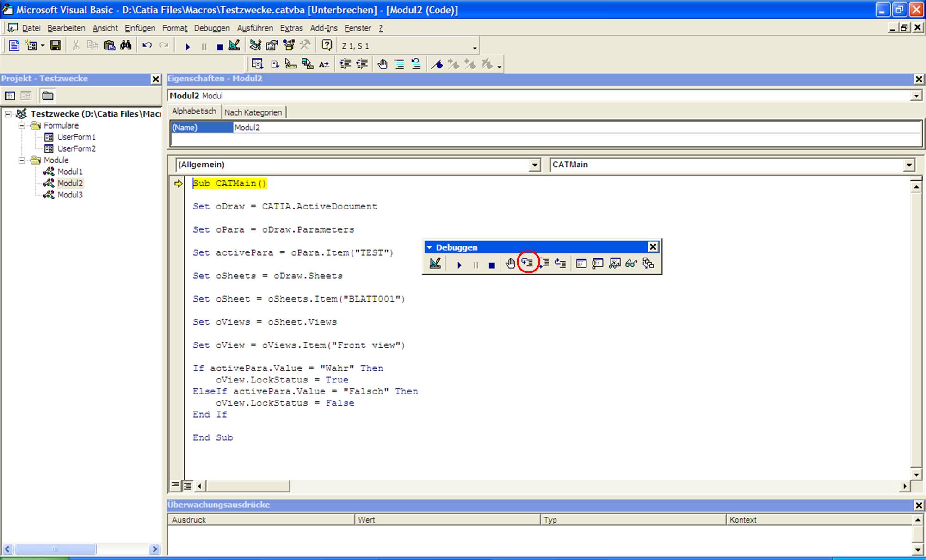Click View Code icon in Projekt panel
The image size is (926, 560).
point(10,96)
